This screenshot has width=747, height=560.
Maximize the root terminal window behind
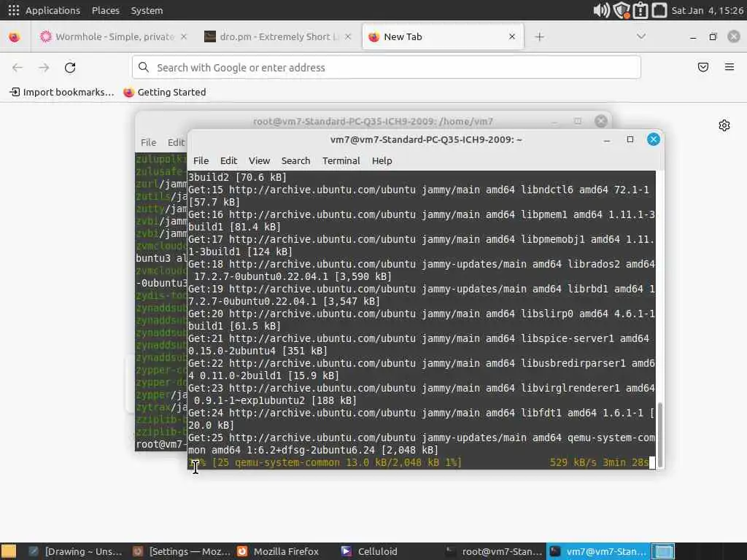pyautogui.click(x=578, y=121)
